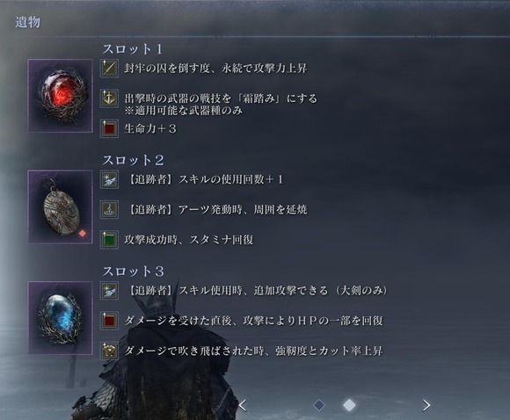Click the スキルの使用回数+1 skill icon

click(x=109, y=179)
